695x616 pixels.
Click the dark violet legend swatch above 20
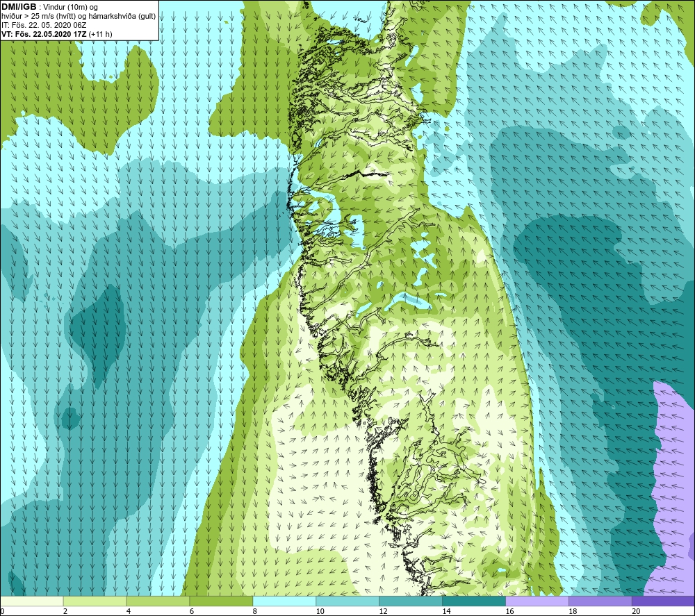click(663, 601)
